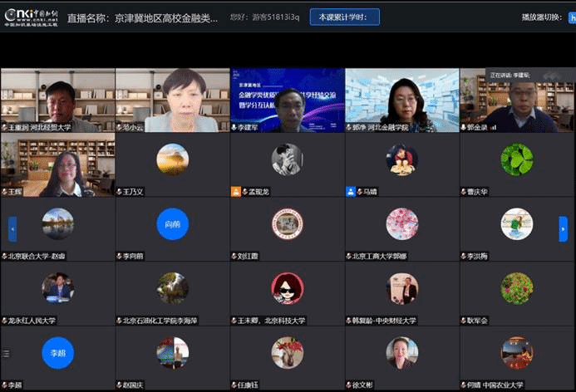
Task: Open 李建军's shared presentation video tile
Action: [287, 100]
